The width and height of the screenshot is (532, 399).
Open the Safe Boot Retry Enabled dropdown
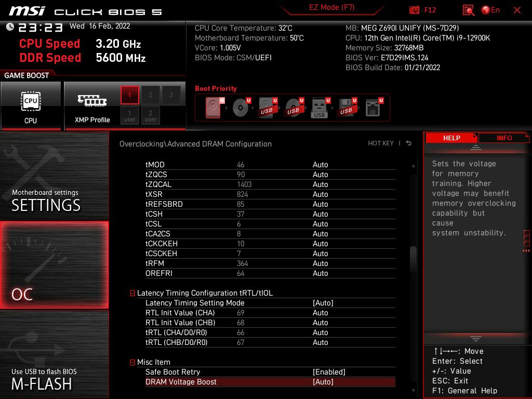(329, 372)
